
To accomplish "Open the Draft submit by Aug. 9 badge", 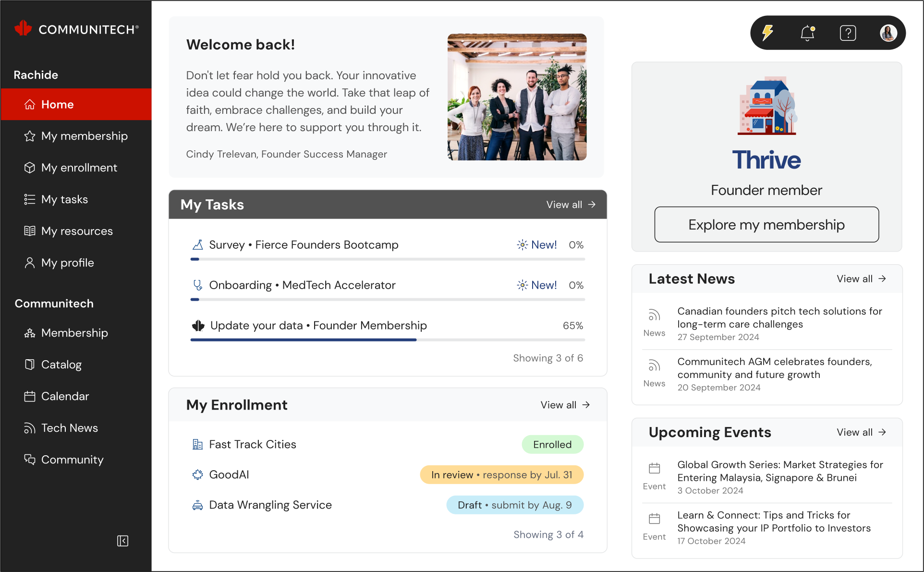I will pos(515,505).
